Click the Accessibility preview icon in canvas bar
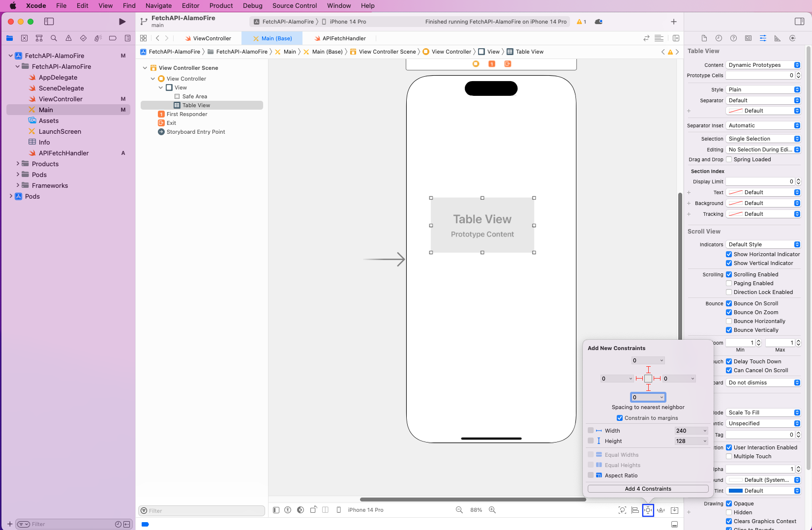Viewport: 812px width, 530px height. pyautogui.click(x=288, y=510)
